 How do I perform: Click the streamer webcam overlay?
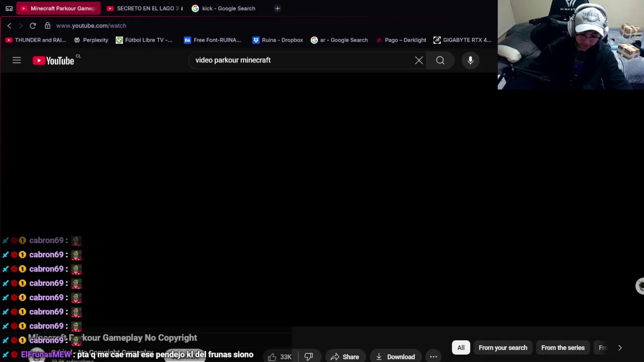(571, 45)
